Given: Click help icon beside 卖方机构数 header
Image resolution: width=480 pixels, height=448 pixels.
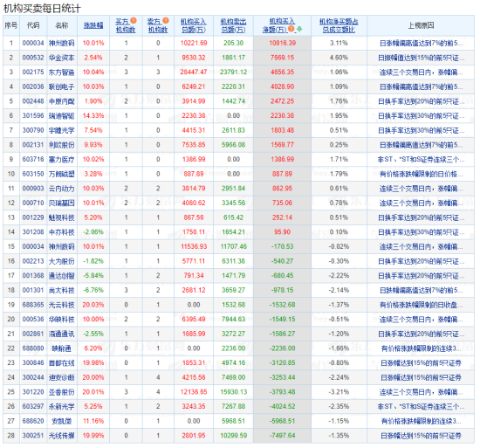Looking at the screenshot, I should pos(166,21).
